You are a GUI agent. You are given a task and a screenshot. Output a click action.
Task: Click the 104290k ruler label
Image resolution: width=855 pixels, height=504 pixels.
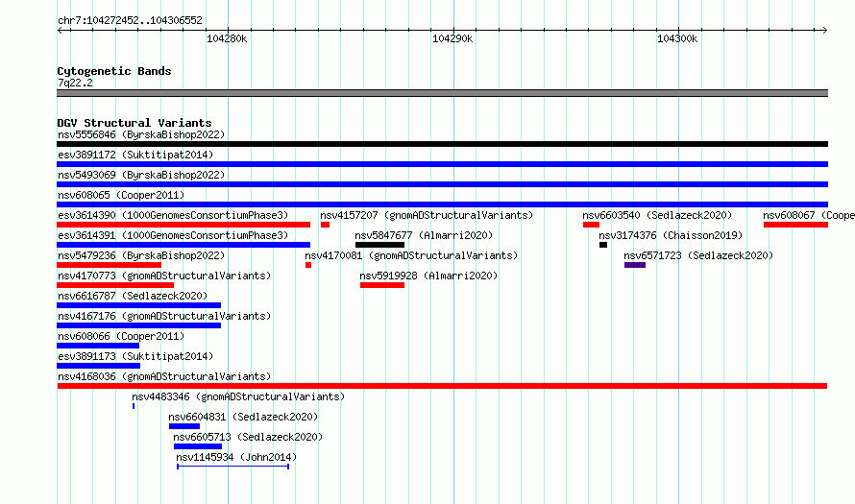pyautogui.click(x=452, y=38)
